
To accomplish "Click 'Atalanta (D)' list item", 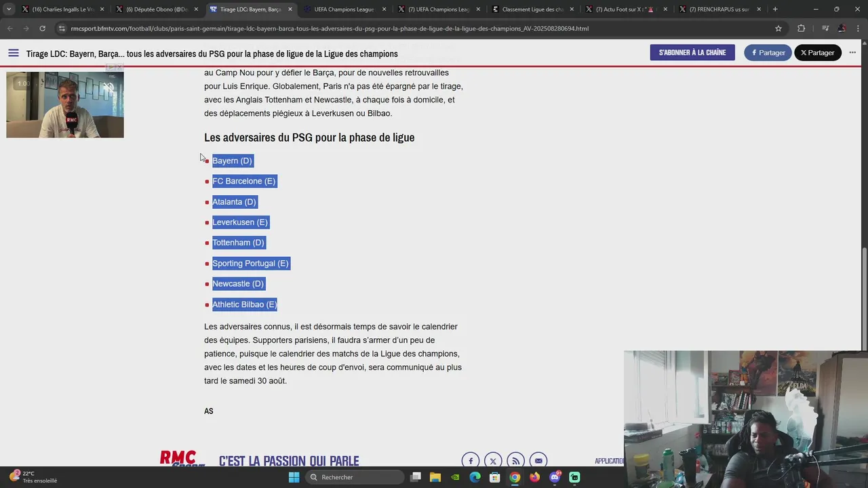I will (x=234, y=202).
